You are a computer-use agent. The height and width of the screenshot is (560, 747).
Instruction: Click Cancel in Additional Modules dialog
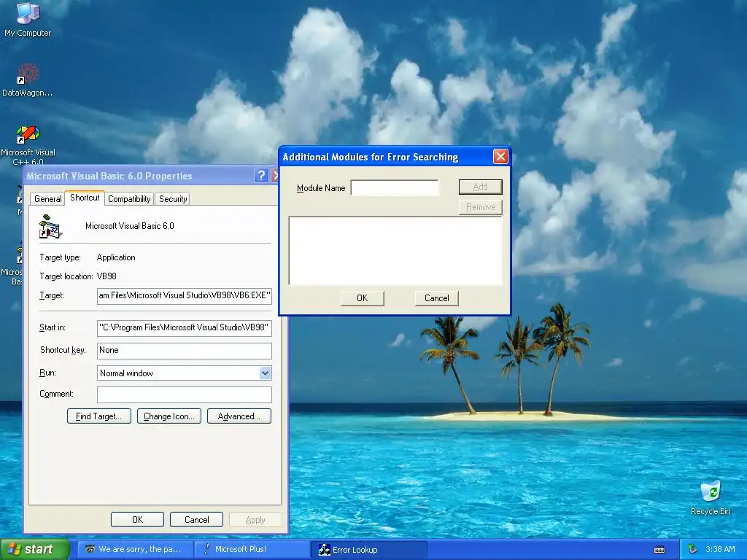pyautogui.click(x=436, y=298)
